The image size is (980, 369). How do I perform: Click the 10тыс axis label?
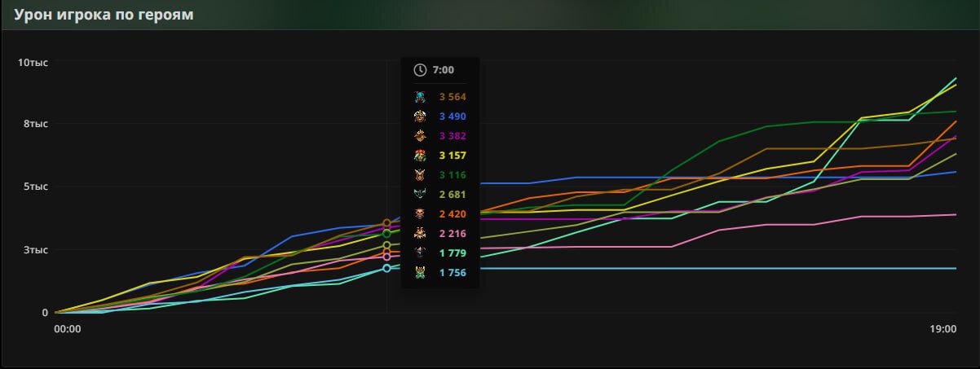(x=33, y=62)
